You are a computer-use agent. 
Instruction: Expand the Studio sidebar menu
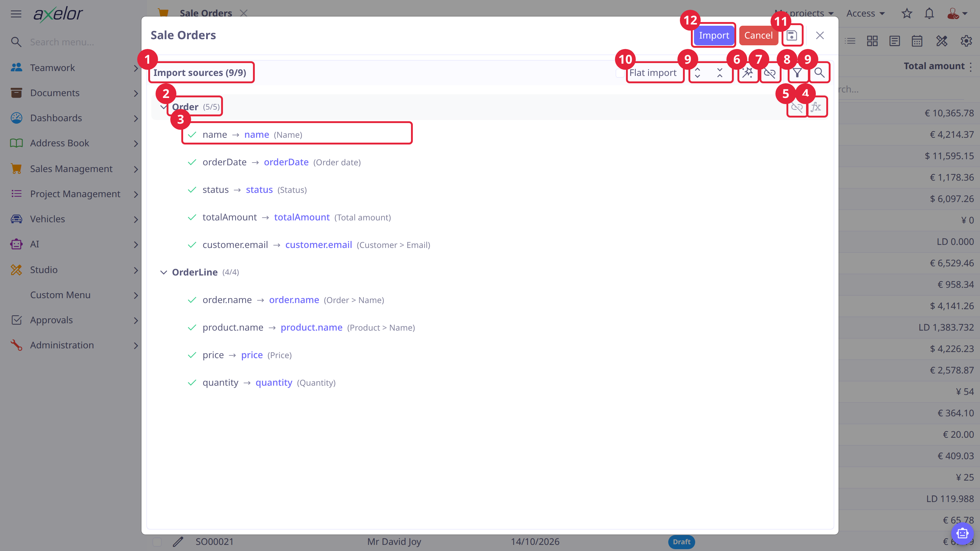click(x=74, y=270)
